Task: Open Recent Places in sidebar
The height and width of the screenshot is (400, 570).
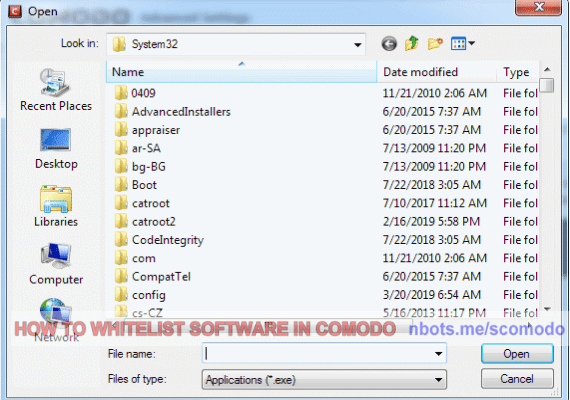Action: (x=56, y=90)
